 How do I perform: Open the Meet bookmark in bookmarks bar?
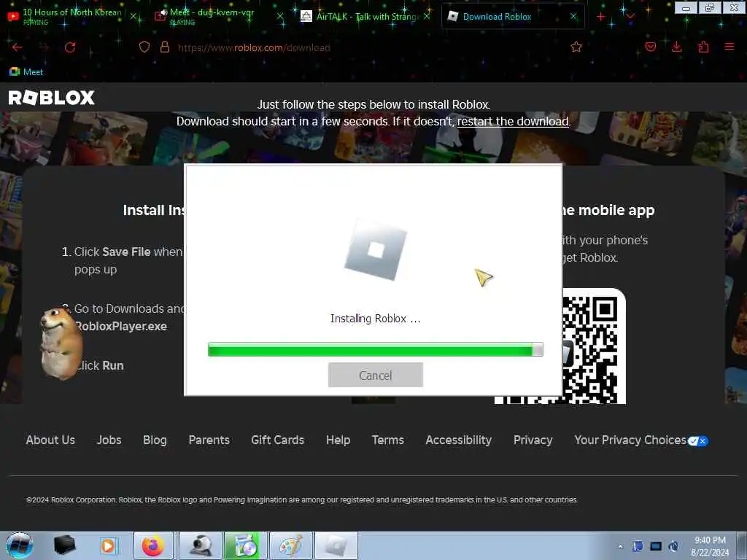click(x=26, y=72)
